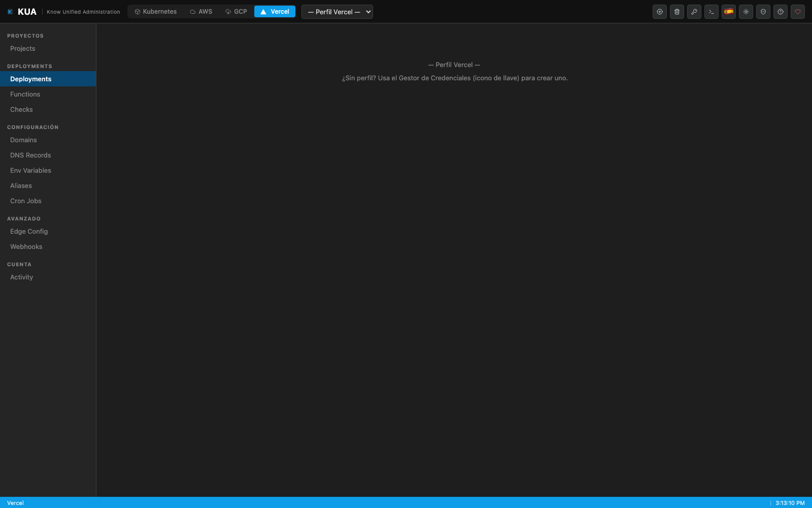The width and height of the screenshot is (812, 508).
Task: Click the DEPLOYMENTS section header
Action: click(29, 67)
